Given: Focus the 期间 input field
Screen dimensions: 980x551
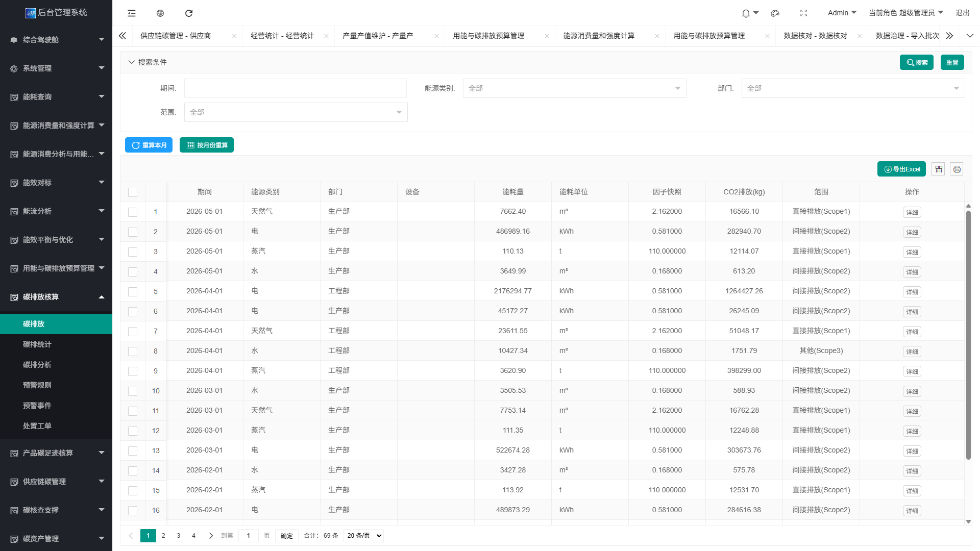Looking at the screenshot, I should click(295, 88).
